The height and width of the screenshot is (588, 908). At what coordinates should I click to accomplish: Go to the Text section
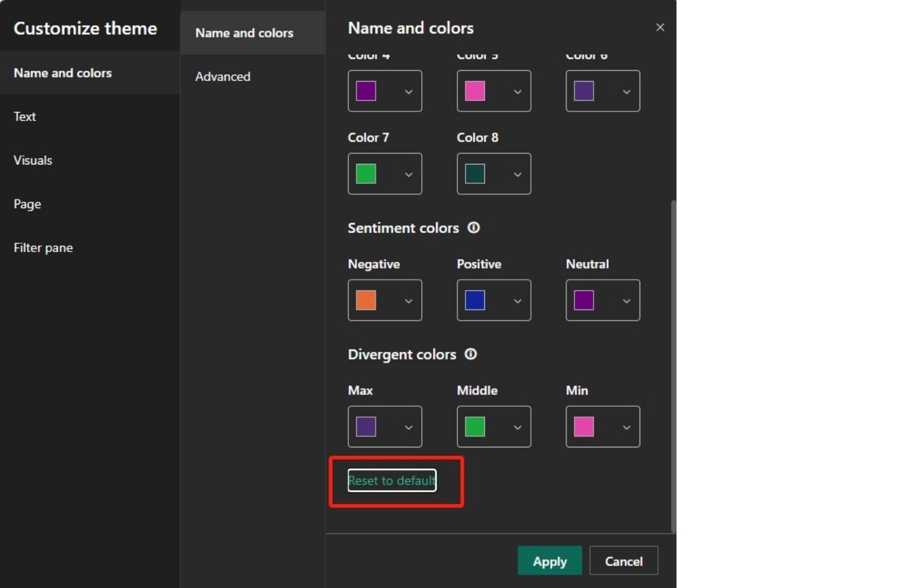(x=90, y=116)
